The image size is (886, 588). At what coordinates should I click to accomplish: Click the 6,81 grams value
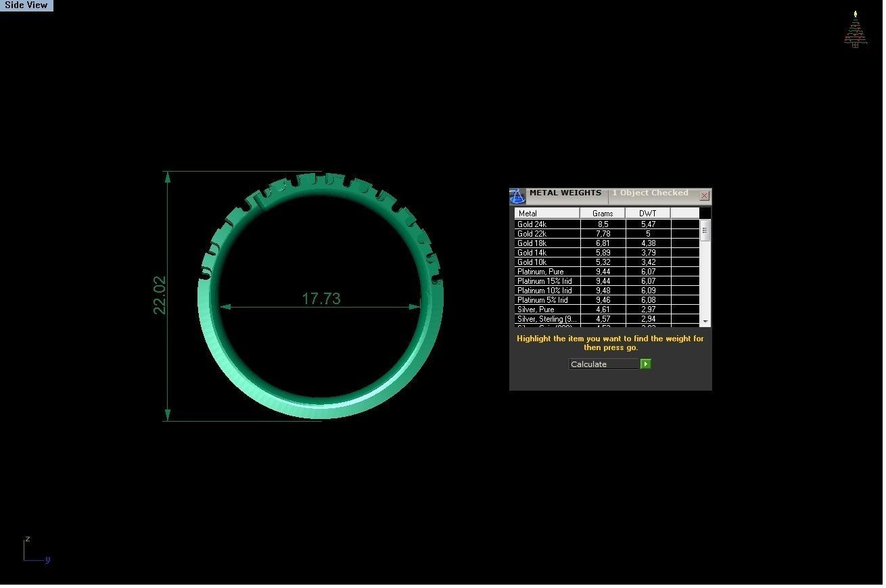tap(603, 243)
